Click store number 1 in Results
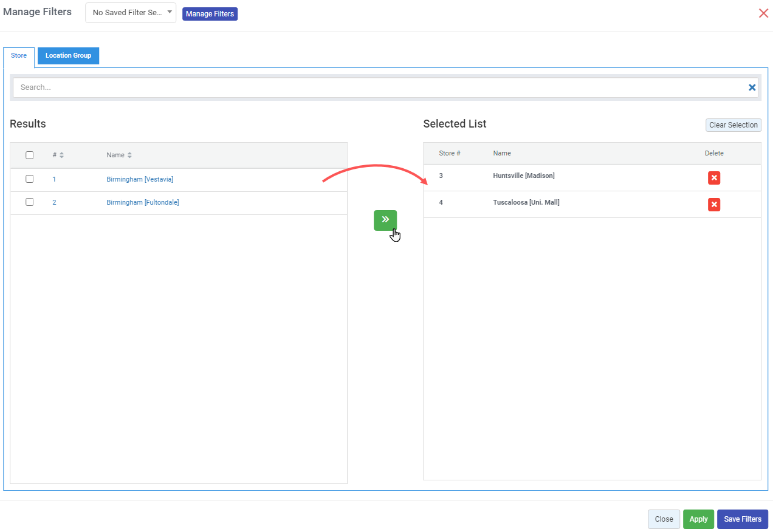This screenshot has height=532, width=773. (x=54, y=179)
